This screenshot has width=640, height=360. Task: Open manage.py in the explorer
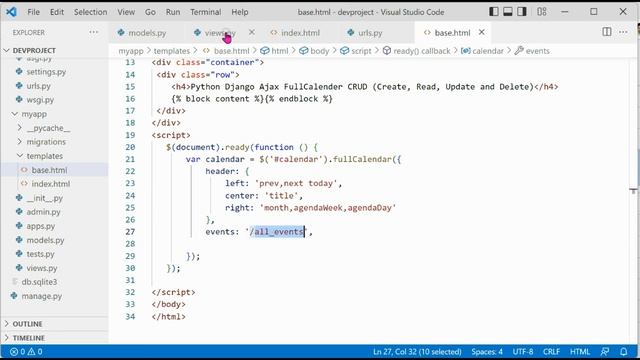tap(42, 296)
